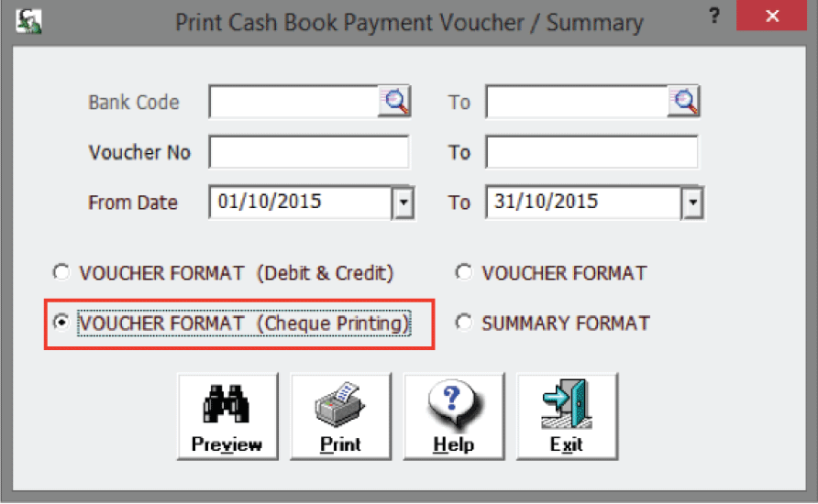Image resolution: width=818 pixels, height=504 pixels.
Task: Click the Voucher No label
Action: coord(139,152)
